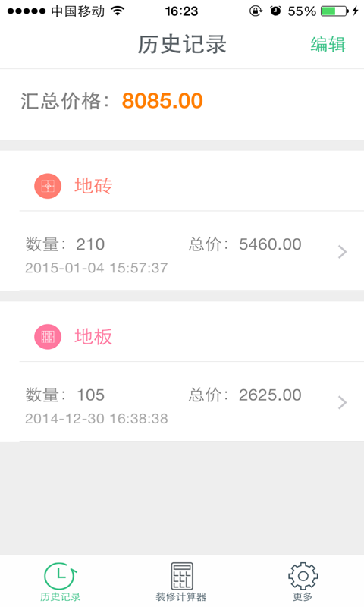Tap the rotation lock status icon
Image resolution: width=364 pixels, height=607 pixels.
256,11
